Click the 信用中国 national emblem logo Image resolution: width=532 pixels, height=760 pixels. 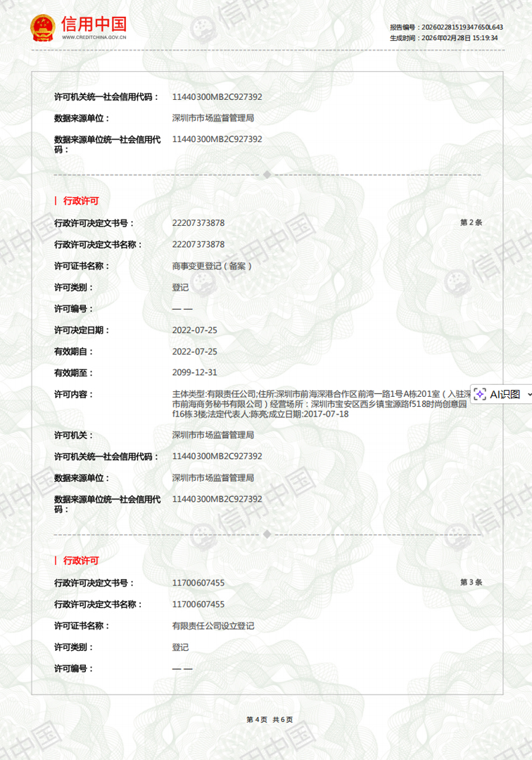42,27
